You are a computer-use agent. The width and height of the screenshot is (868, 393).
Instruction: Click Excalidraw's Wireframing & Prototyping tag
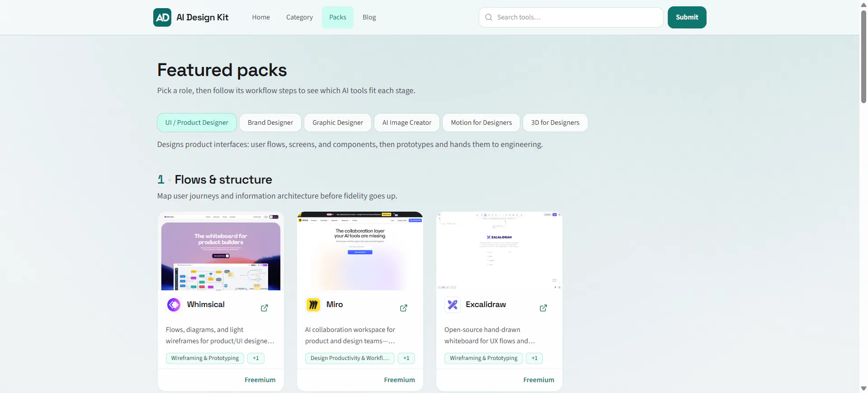tap(484, 358)
